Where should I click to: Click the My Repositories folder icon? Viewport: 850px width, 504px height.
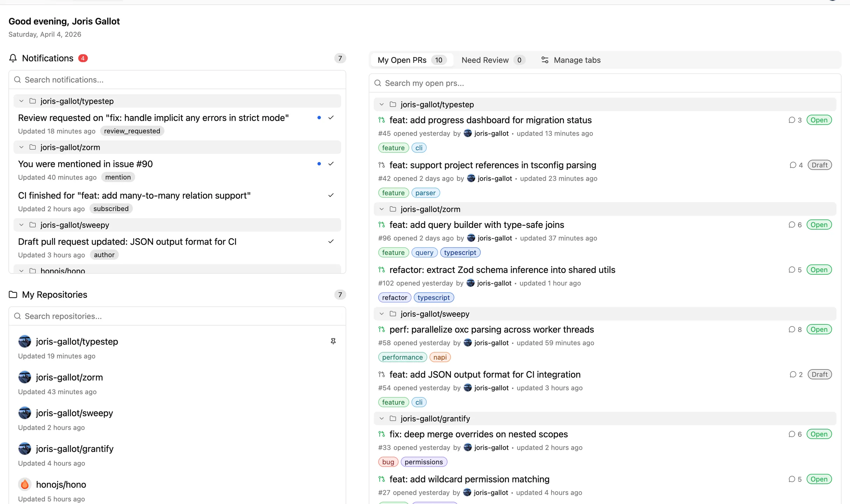click(13, 295)
